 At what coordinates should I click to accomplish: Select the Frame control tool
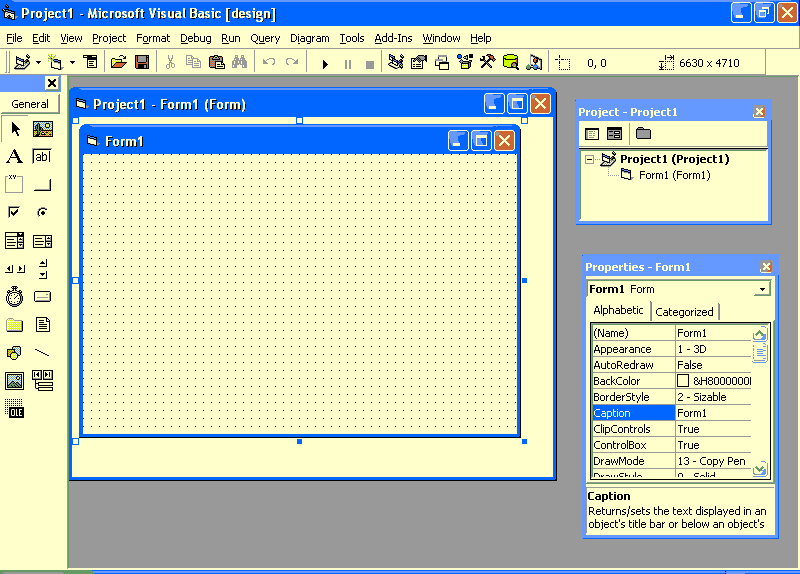(x=15, y=184)
